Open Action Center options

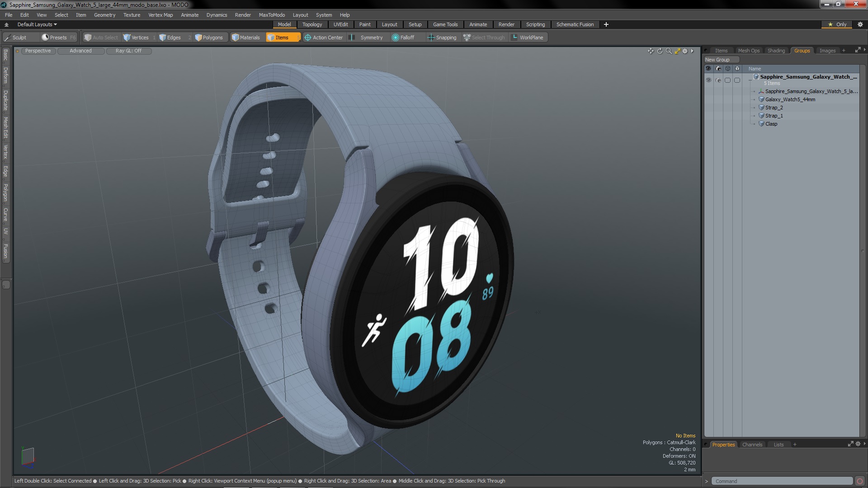click(x=324, y=38)
